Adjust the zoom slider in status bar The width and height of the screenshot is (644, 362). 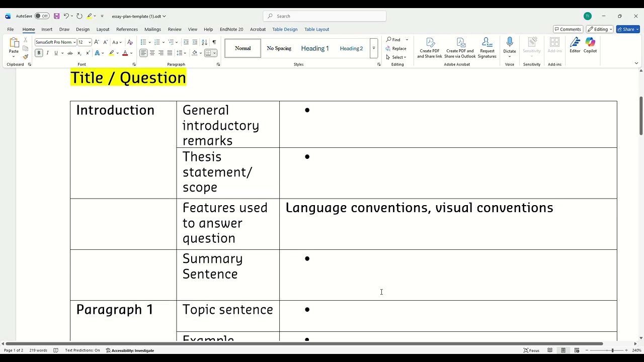pyautogui.click(x=612, y=350)
